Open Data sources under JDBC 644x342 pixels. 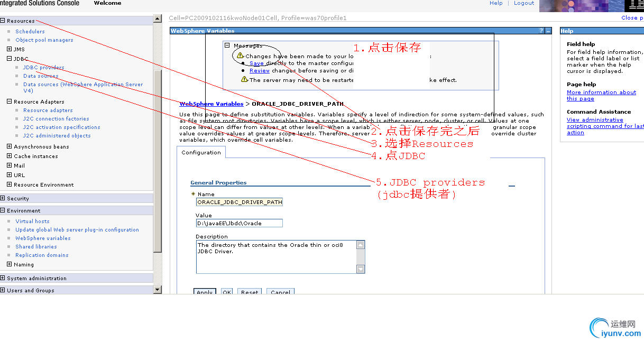(x=41, y=76)
